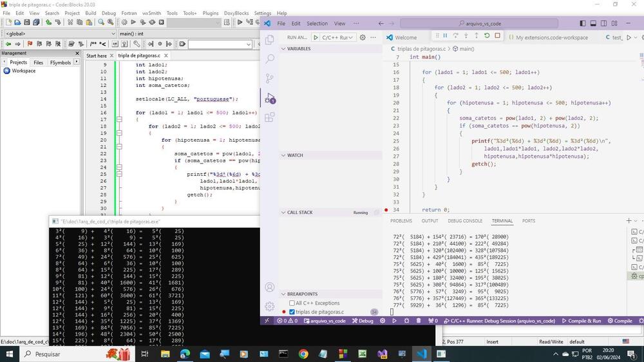Click the Compile button in status bar
The image size is (644, 362).
(x=620, y=321)
